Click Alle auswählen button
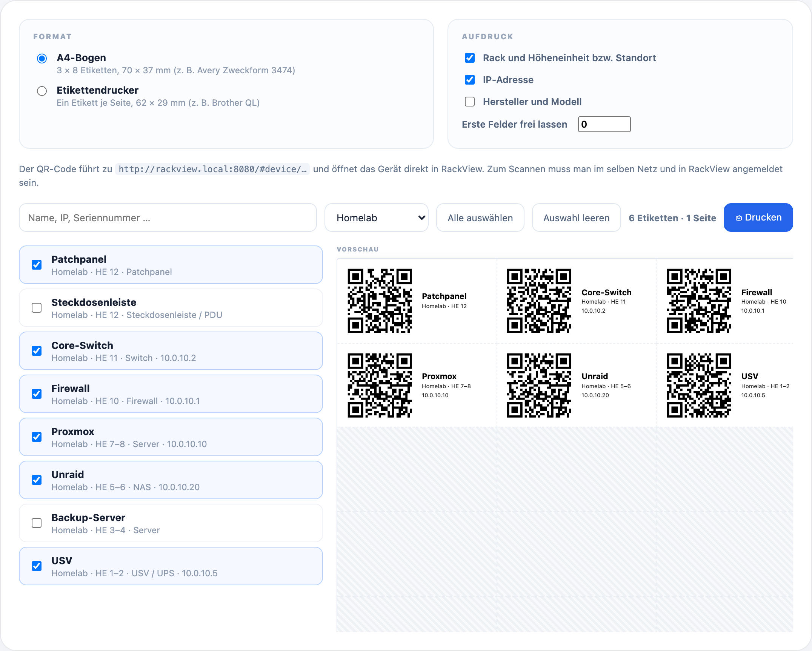 pyautogui.click(x=480, y=218)
